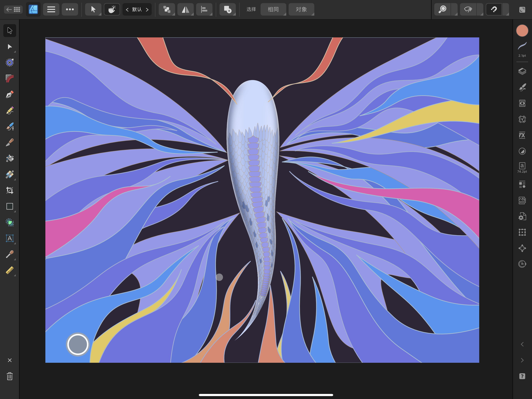
Task: Select the Artistic Text tool
Action: [10, 239]
